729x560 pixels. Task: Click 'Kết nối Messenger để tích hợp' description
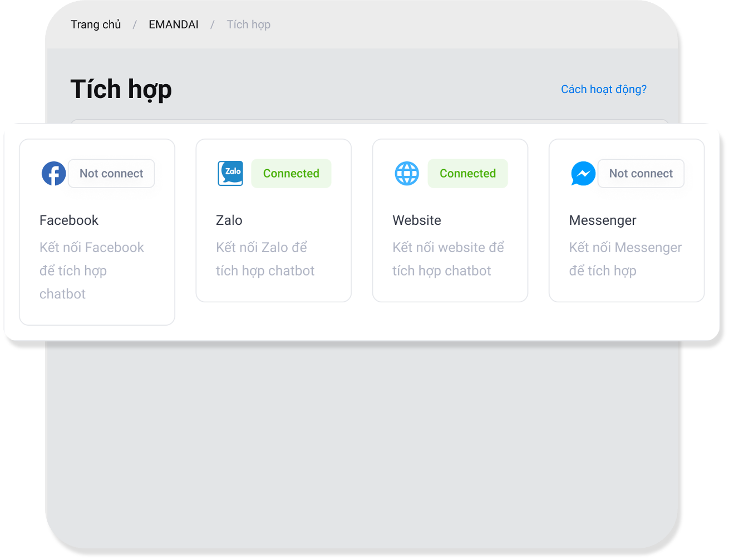pos(625,259)
